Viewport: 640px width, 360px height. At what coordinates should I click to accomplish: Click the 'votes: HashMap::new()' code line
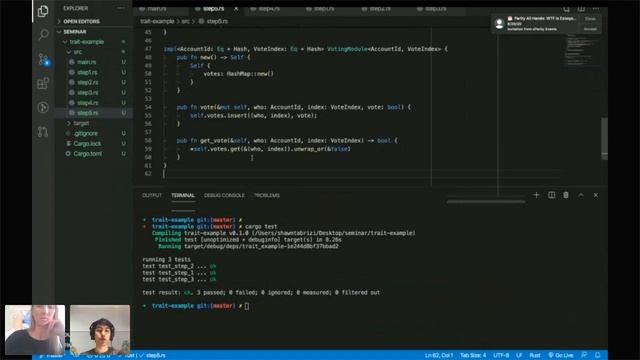(x=238, y=74)
